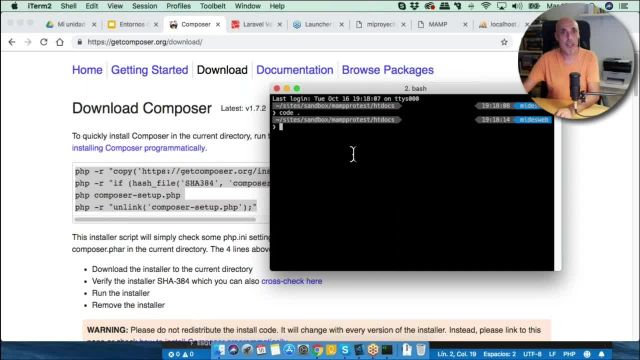Image resolution: width=640 pixels, height=360 pixels.
Task: Change LF end-of-line setting
Action: [x=552, y=354]
